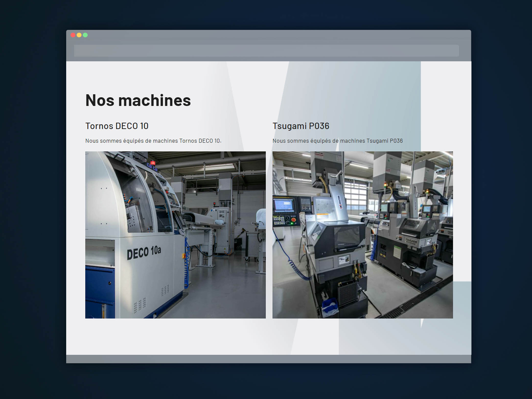The height and width of the screenshot is (399, 532).
Task: Click the red close window button
Action: pos(73,35)
